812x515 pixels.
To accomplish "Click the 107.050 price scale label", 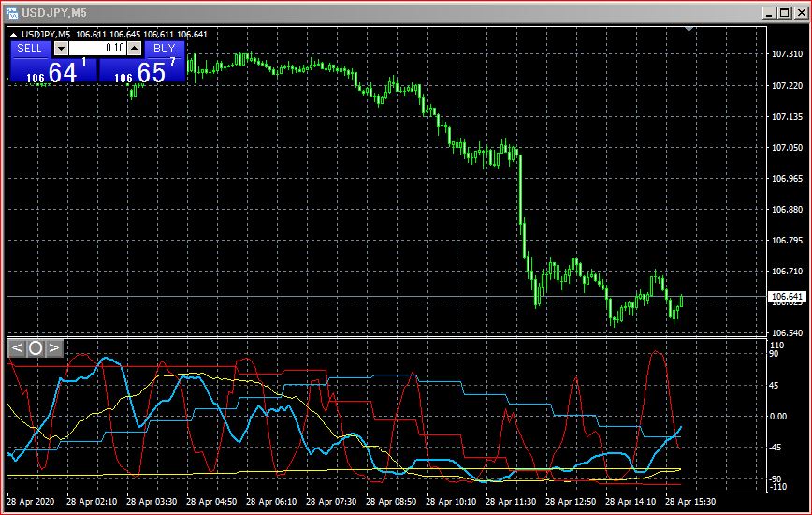I will point(787,148).
